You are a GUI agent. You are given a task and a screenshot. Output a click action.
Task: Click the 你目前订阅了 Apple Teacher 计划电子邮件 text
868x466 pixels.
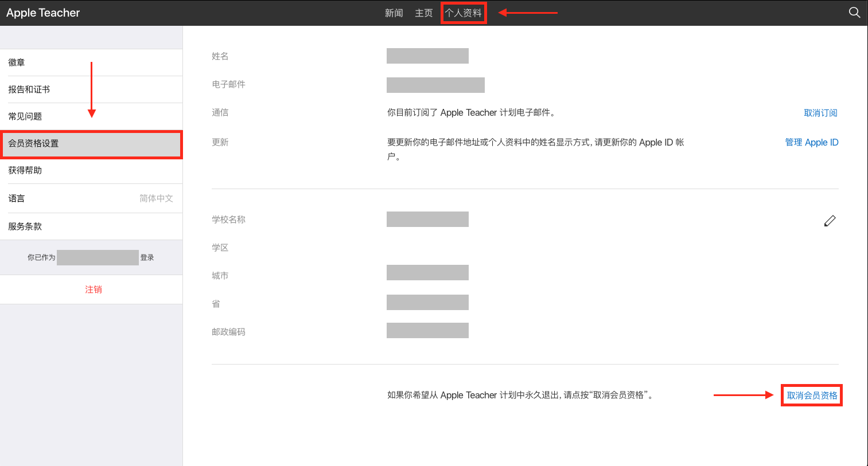471,112
